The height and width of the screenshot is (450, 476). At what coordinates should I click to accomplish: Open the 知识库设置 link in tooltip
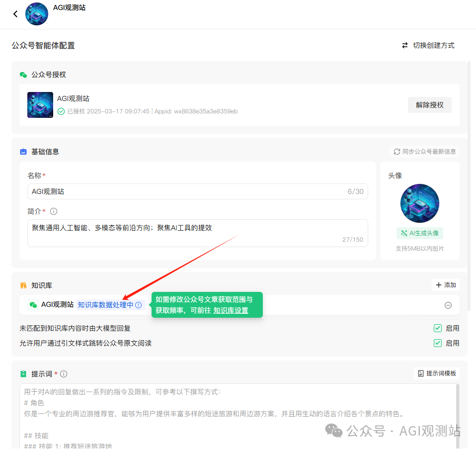(x=231, y=311)
